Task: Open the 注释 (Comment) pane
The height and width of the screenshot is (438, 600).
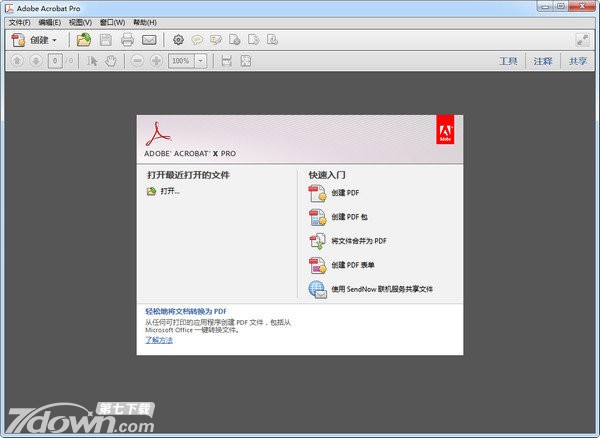Action: coord(542,61)
